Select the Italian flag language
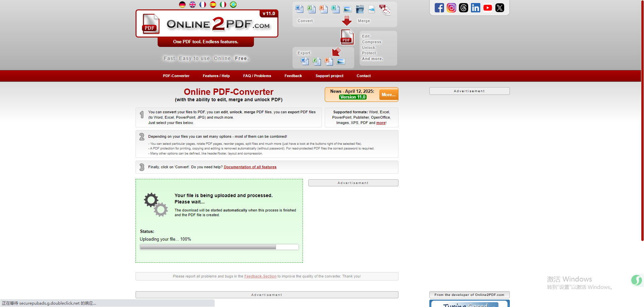The width and height of the screenshot is (644, 307). click(x=223, y=4)
